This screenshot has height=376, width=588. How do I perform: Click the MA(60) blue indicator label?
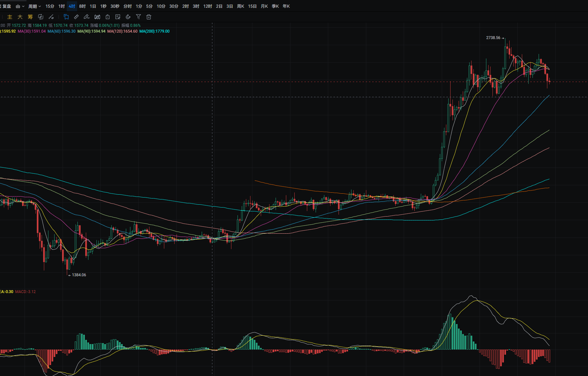click(x=61, y=31)
